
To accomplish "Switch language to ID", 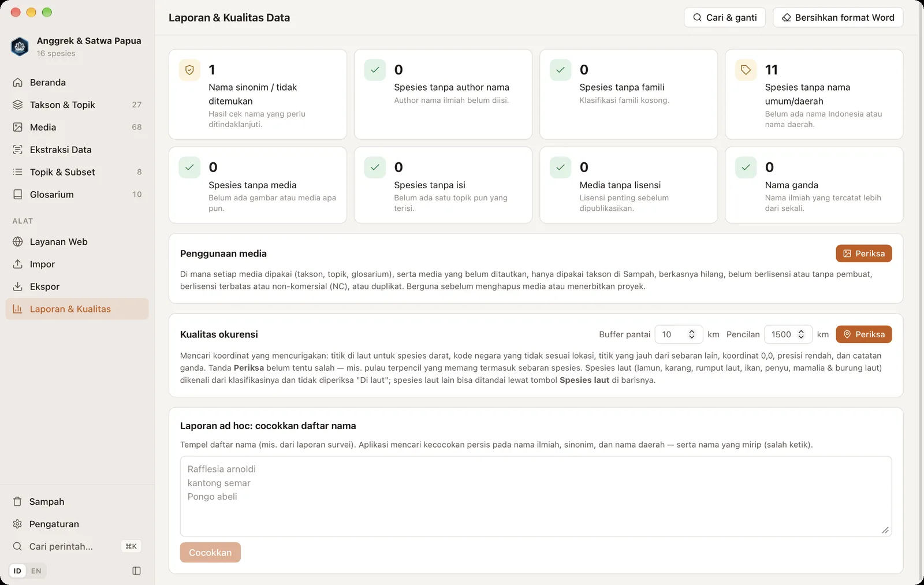I will point(17,571).
